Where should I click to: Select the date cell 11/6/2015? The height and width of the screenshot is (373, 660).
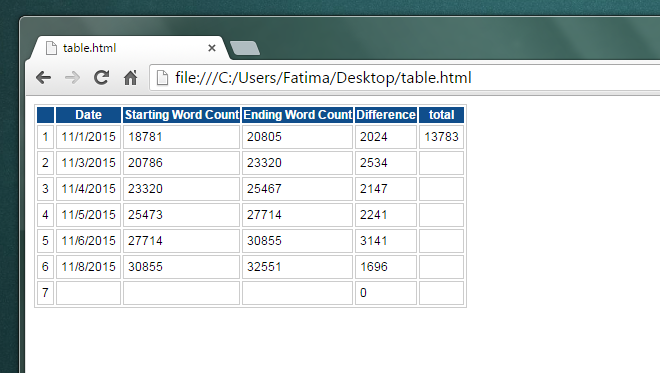pyautogui.click(x=88, y=241)
